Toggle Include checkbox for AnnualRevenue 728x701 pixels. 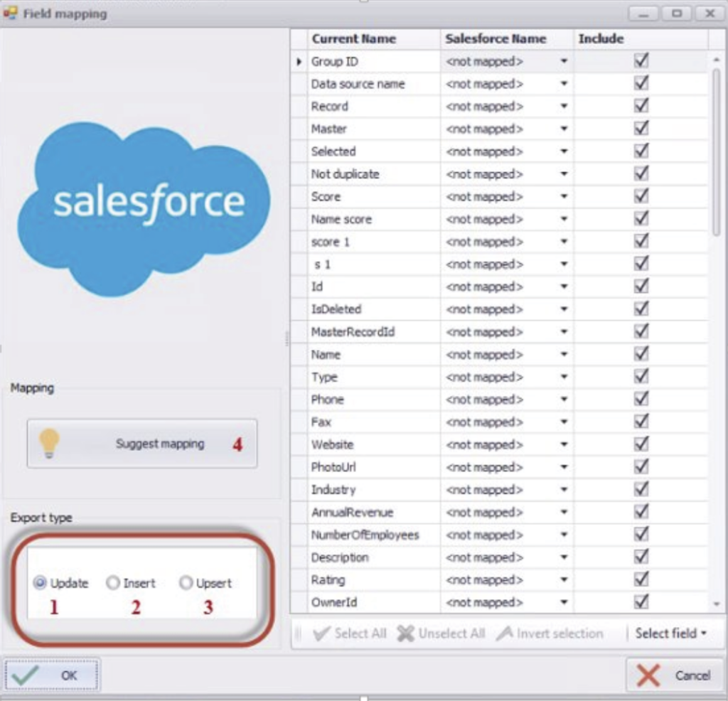point(641,512)
